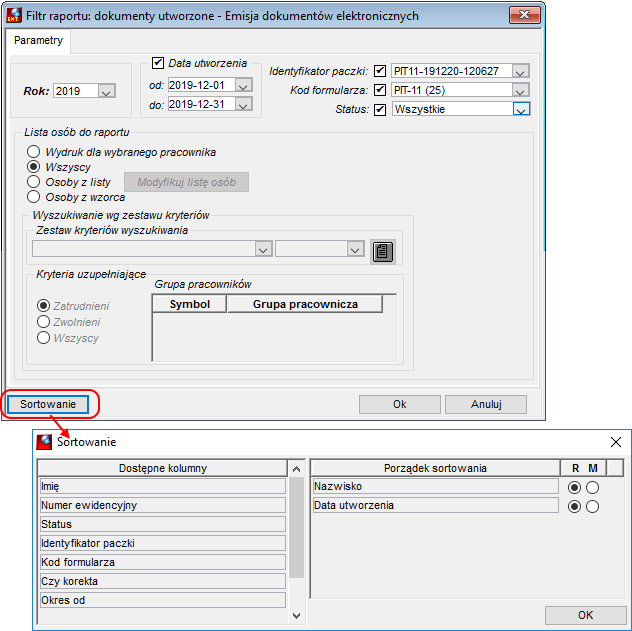
Task: Set Data utworzenia sort to M order
Action: [592, 506]
